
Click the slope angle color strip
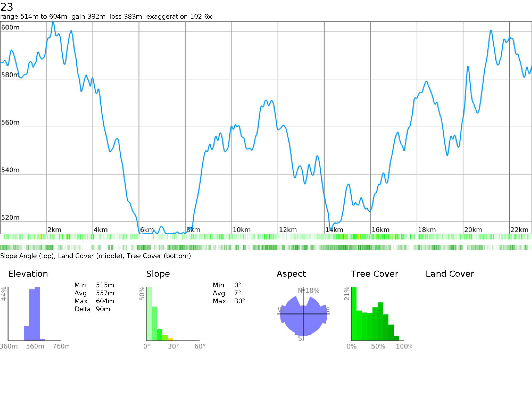pyautogui.click(x=266, y=237)
